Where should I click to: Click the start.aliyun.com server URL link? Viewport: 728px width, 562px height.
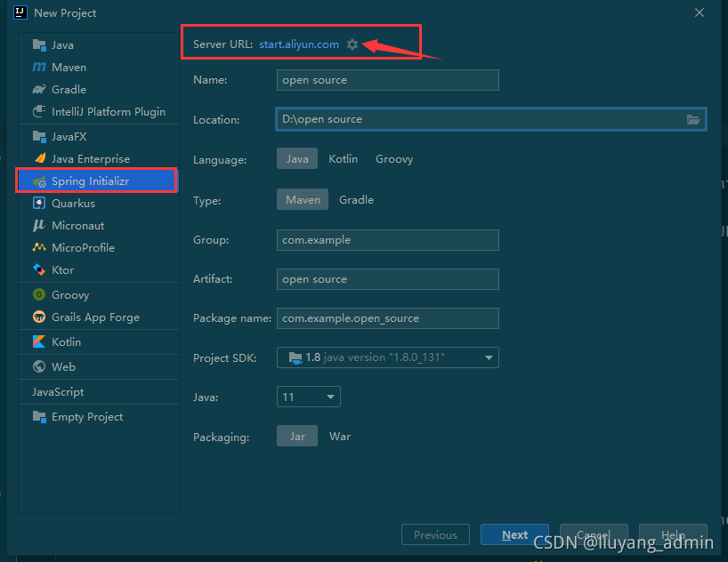tap(298, 44)
